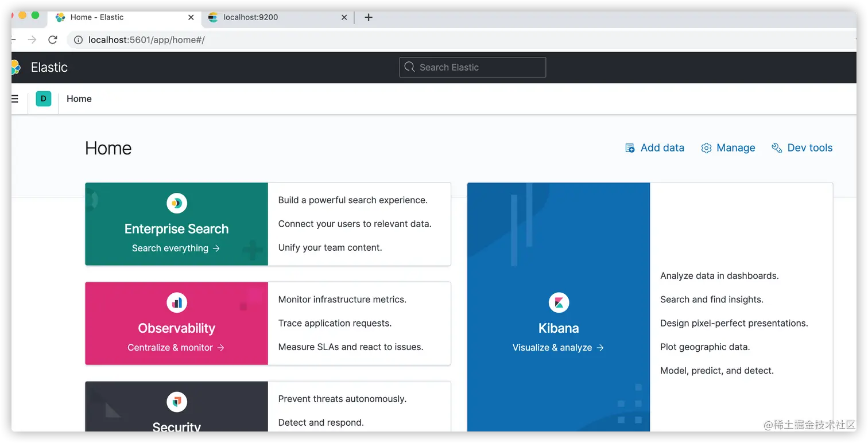Image resolution: width=868 pixels, height=443 pixels.
Task: Click 'Connect your users to relevant data.'
Action: click(355, 224)
